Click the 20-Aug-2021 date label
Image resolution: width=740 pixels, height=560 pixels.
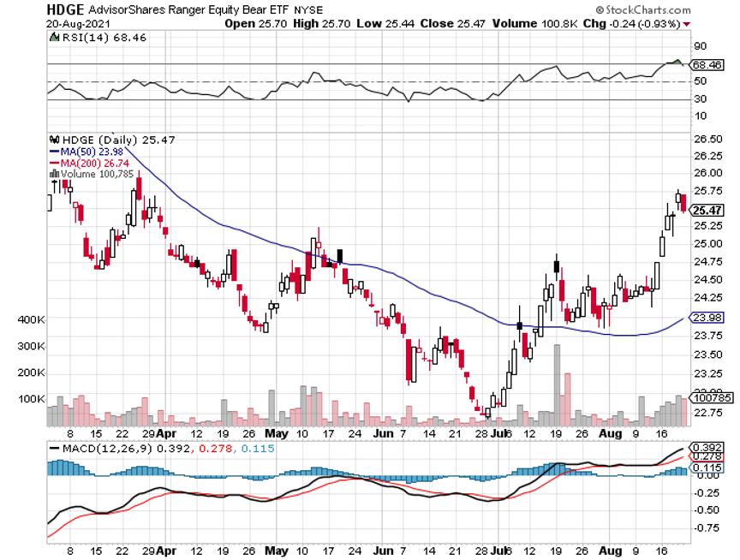tap(78, 24)
